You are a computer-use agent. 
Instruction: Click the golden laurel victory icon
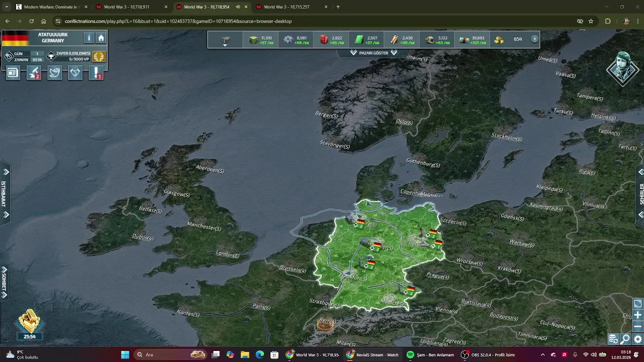point(99,56)
